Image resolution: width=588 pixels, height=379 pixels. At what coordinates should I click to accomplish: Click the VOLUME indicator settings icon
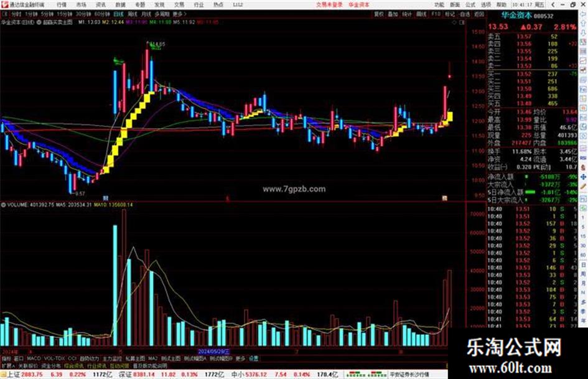3,205
